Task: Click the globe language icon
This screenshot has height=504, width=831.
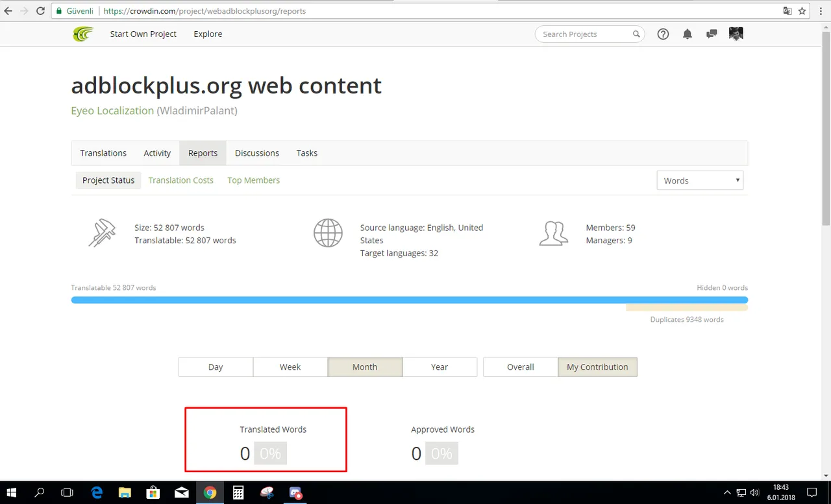Action: 328,233
